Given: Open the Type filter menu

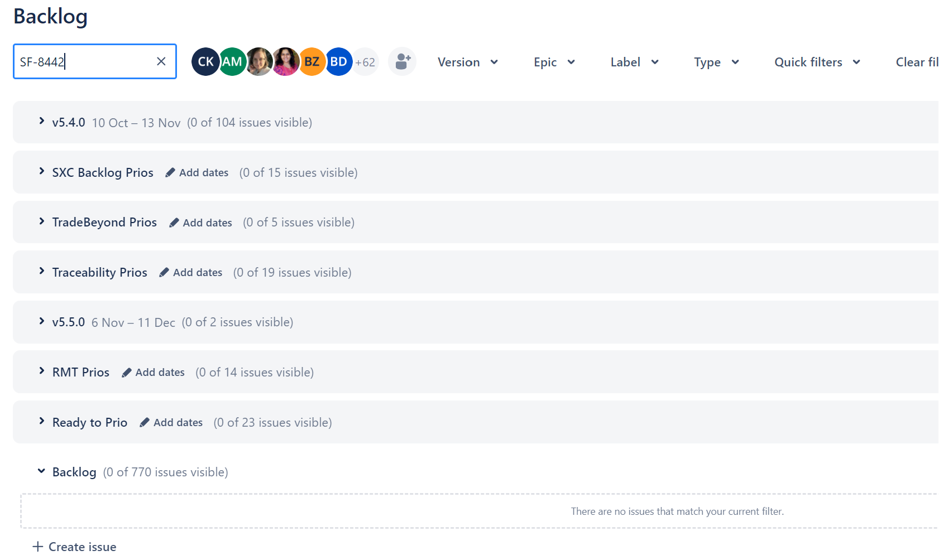Looking at the screenshot, I should pyautogui.click(x=716, y=62).
